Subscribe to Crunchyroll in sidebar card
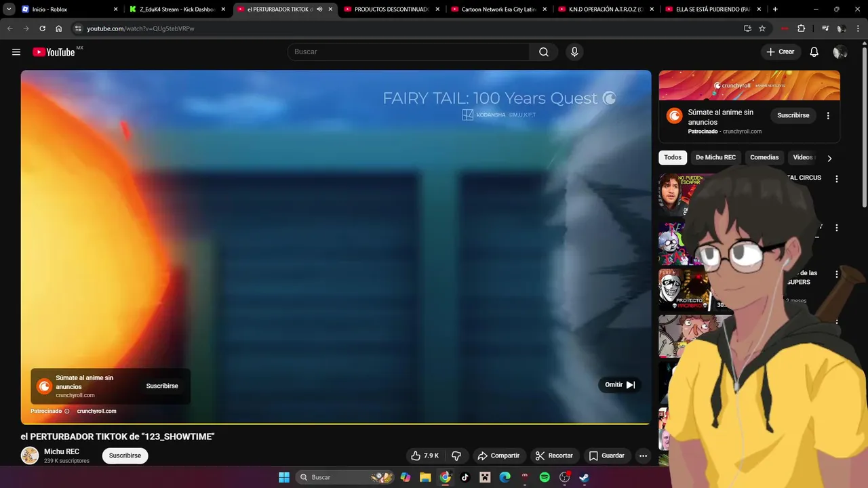This screenshot has height=488, width=868. pos(793,116)
